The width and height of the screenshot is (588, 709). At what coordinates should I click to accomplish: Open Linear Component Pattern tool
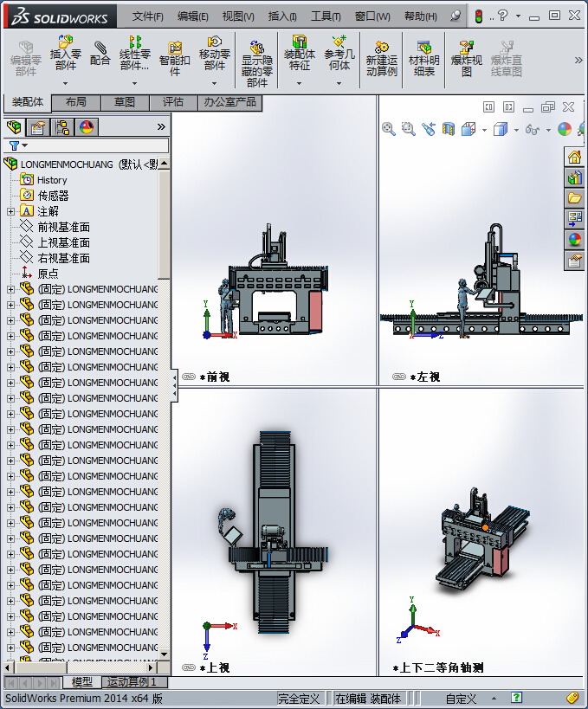point(135,42)
